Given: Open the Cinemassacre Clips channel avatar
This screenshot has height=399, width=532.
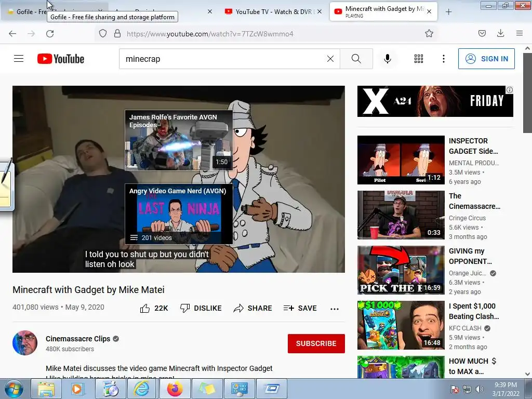Looking at the screenshot, I should coord(25,343).
